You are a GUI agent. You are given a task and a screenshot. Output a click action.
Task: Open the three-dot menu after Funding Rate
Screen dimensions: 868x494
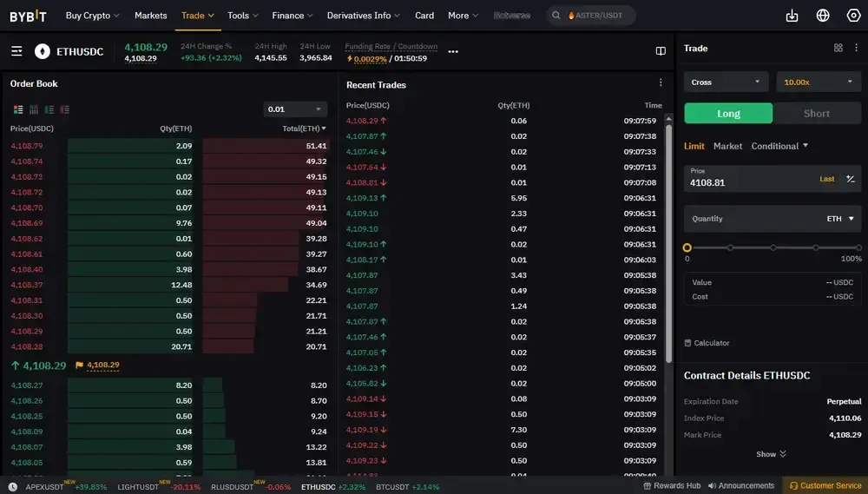pyautogui.click(x=453, y=51)
